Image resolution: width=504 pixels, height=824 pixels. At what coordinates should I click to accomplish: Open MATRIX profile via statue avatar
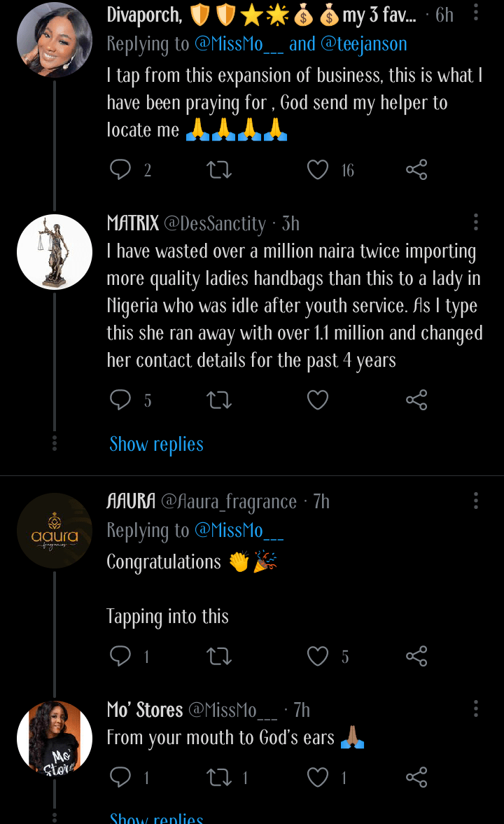54,252
